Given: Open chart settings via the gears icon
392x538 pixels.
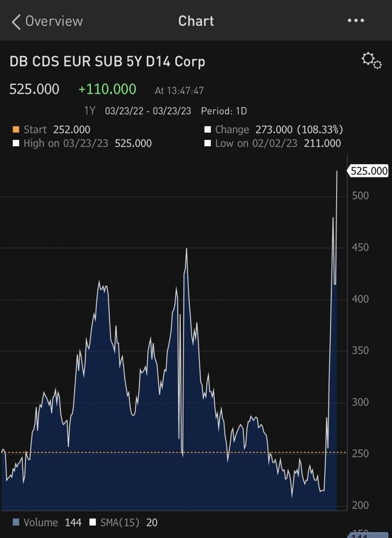Looking at the screenshot, I should click(371, 60).
